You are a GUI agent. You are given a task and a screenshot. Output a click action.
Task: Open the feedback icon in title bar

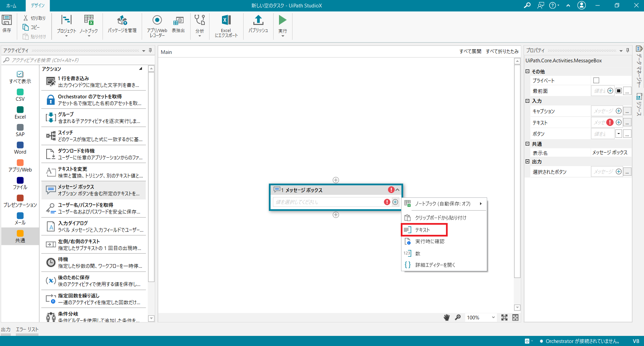(x=541, y=5)
